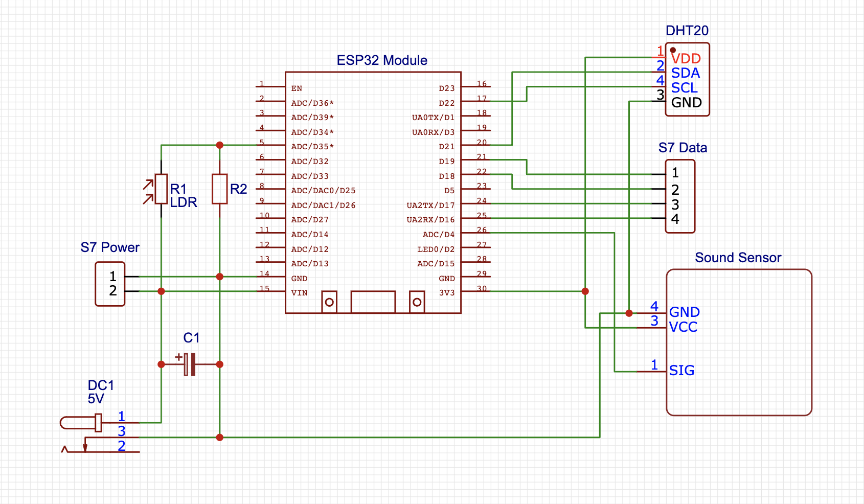Screen dimensions: 864x504
Task: Click the VIN pin label on ESP32
Action: (299, 293)
